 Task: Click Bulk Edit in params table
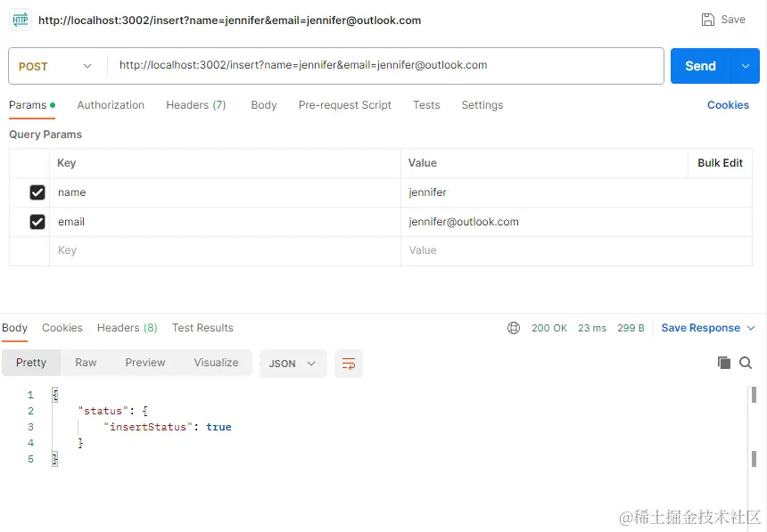click(x=720, y=163)
